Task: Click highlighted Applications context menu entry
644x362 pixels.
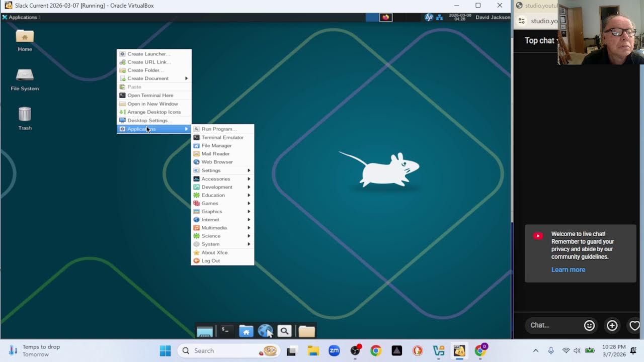Action: point(154,129)
